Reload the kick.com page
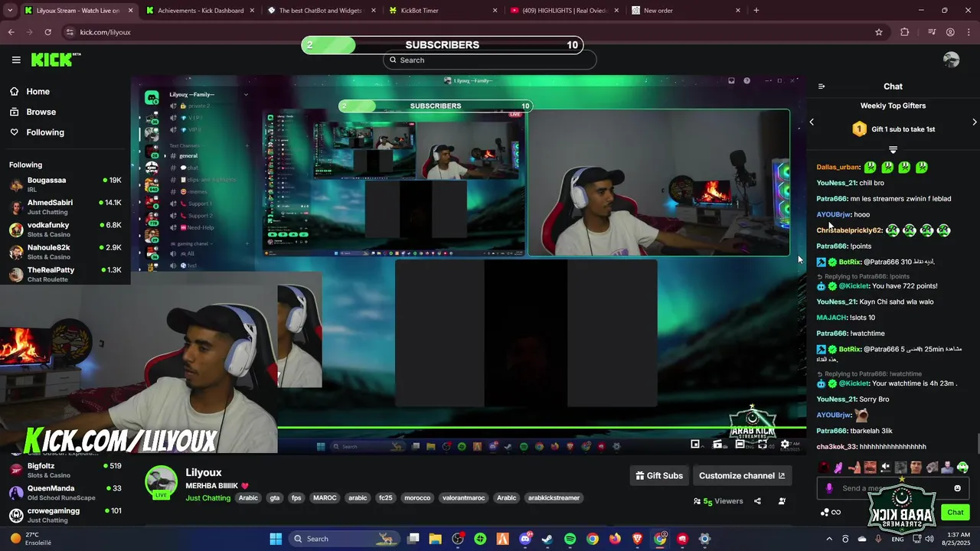The image size is (980, 551). (x=47, y=32)
